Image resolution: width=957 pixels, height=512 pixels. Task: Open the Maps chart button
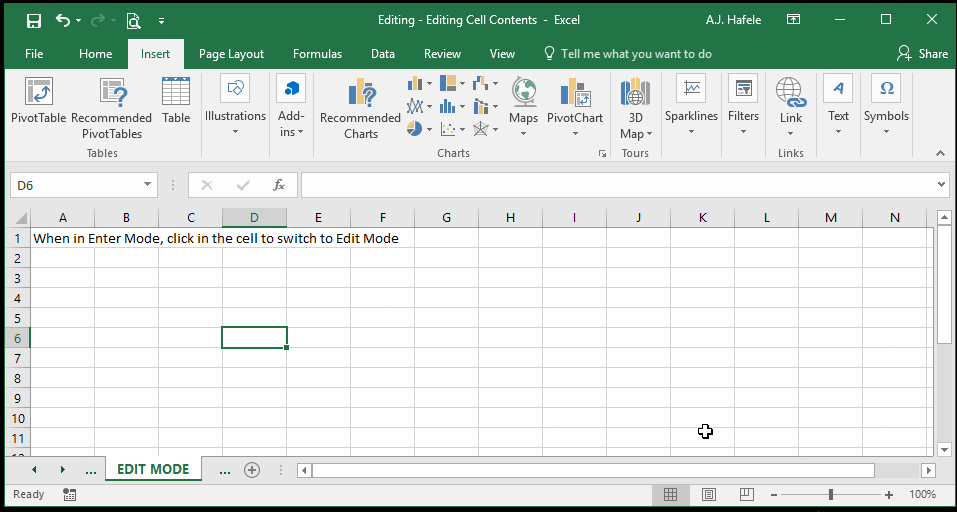(x=524, y=106)
